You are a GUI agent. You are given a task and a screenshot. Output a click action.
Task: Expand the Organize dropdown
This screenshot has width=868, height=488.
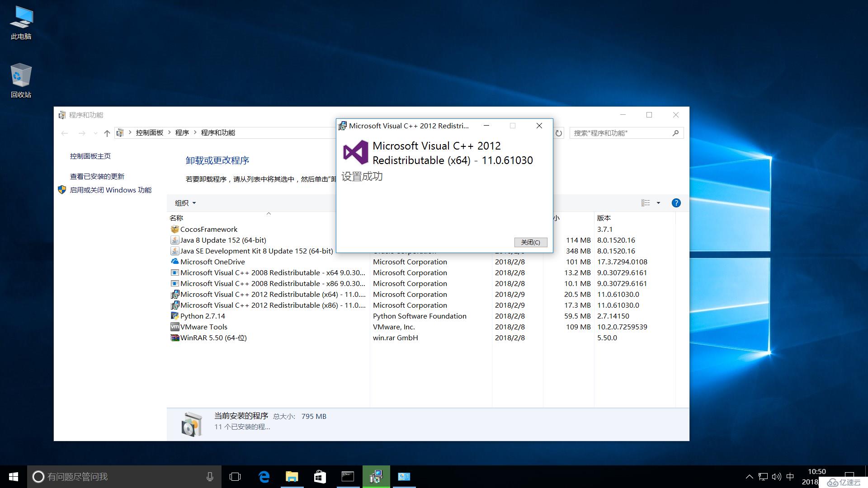tap(185, 203)
